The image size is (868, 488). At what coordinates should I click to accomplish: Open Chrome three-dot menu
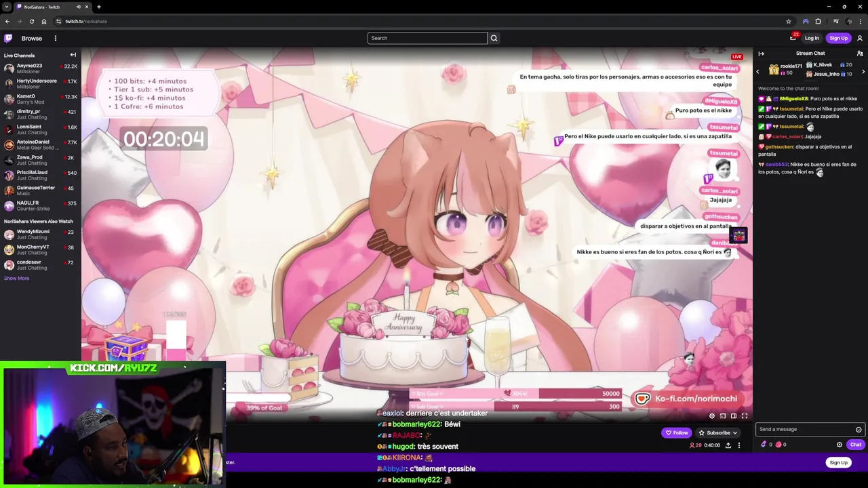pos(861,21)
